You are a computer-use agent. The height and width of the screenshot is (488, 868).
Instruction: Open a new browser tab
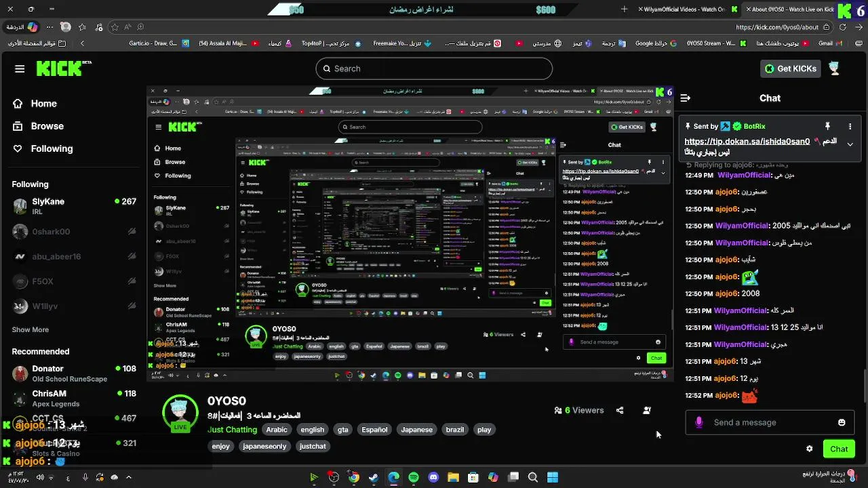625,9
